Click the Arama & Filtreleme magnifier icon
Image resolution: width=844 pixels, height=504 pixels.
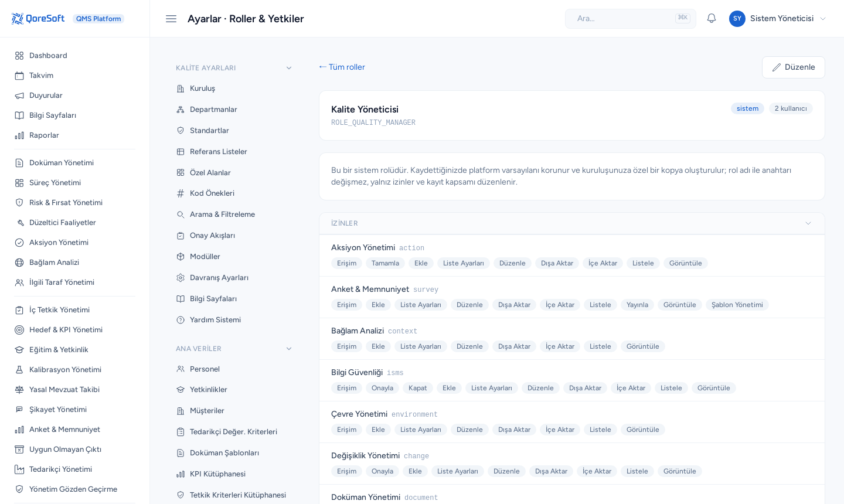point(181,214)
